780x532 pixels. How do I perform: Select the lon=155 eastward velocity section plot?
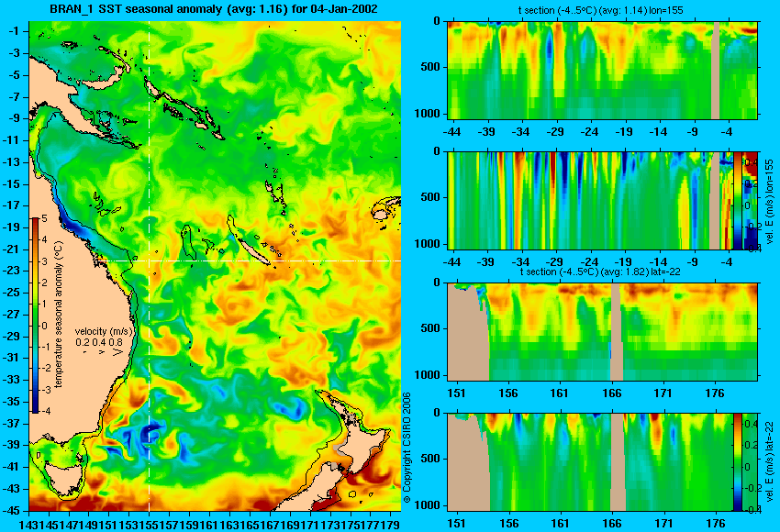[590, 200]
